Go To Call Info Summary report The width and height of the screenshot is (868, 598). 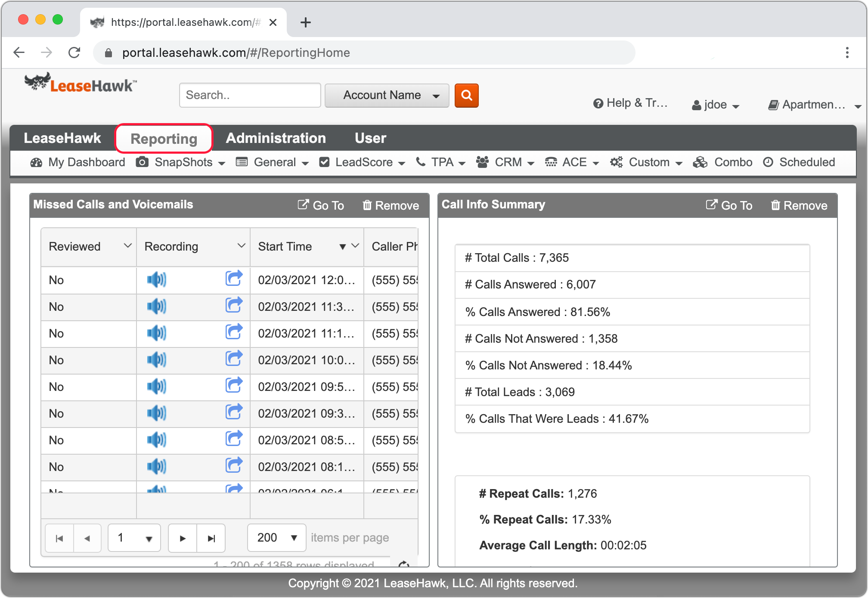pos(729,205)
